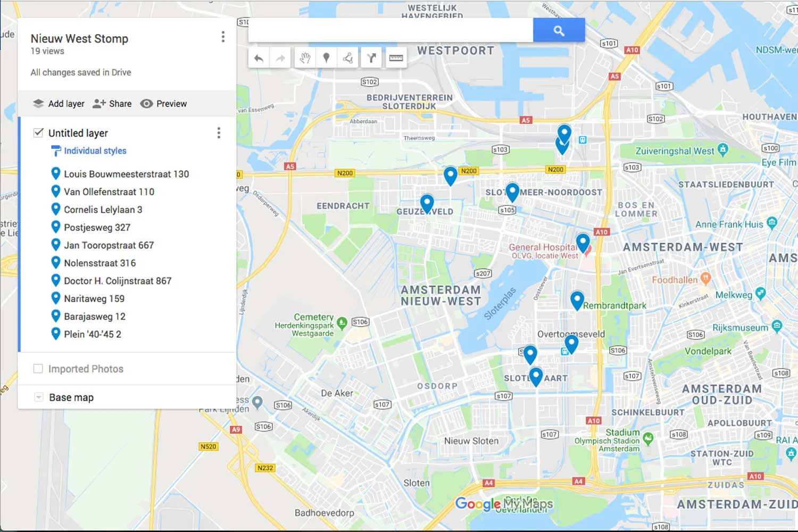The width and height of the screenshot is (798, 532).
Task: Click the Olympisch Stadion marker
Action: point(647,439)
